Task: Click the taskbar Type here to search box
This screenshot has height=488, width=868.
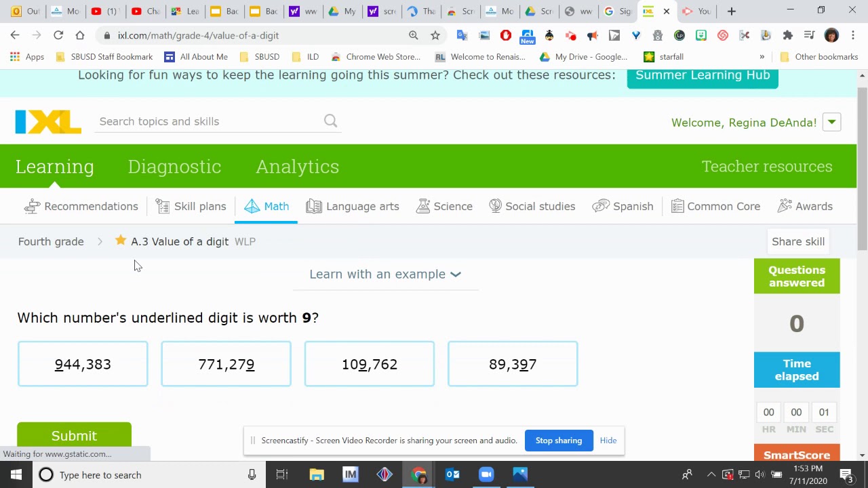Action: (x=149, y=474)
